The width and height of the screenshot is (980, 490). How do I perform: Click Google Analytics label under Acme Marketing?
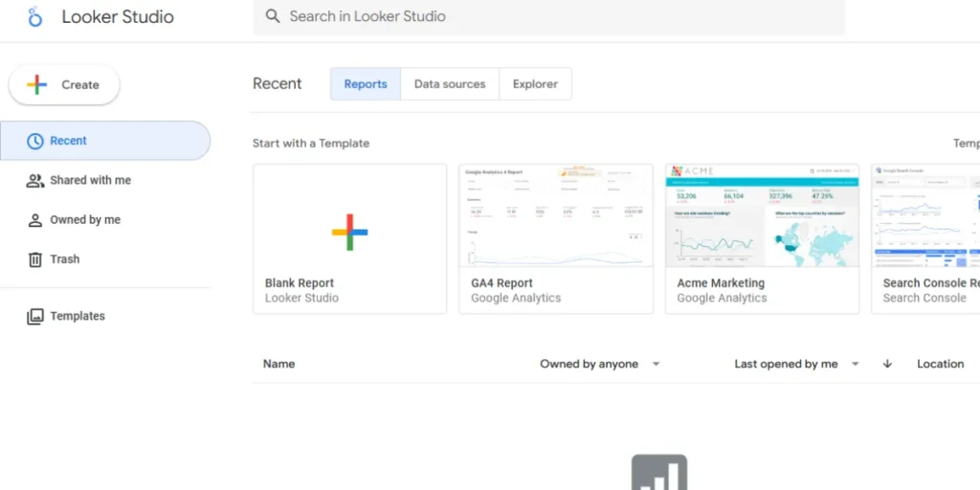(x=722, y=299)
